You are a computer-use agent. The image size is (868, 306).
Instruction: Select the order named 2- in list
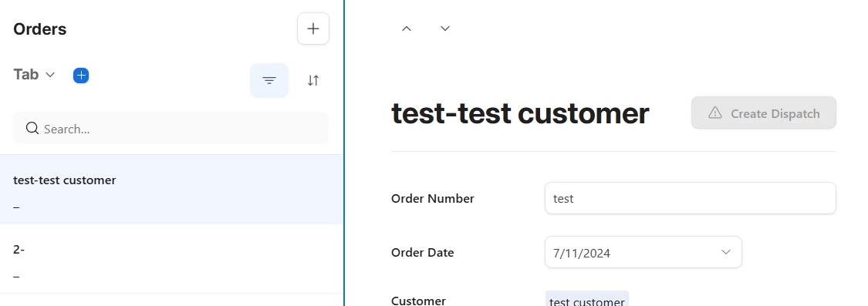[171, 259]
